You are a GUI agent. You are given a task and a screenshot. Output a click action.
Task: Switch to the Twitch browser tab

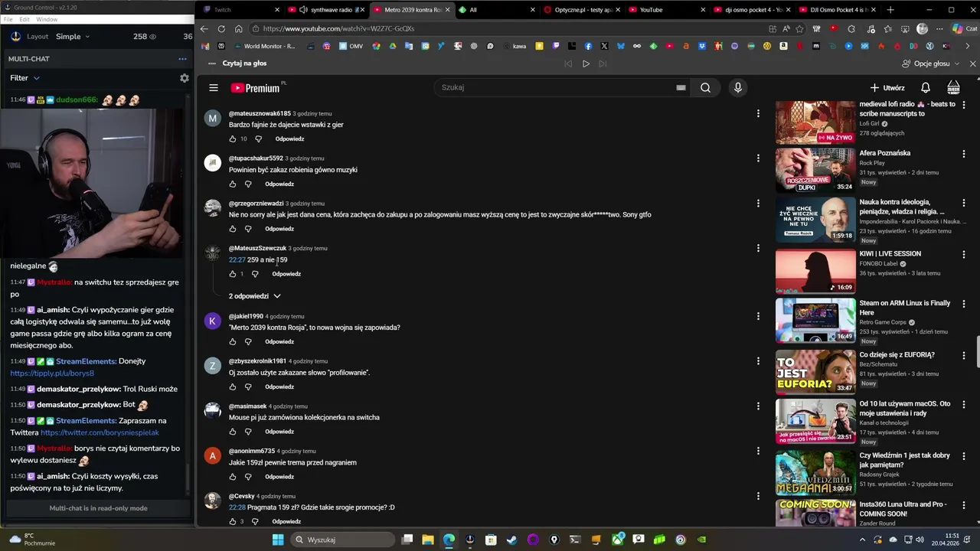tap(239, 10)
